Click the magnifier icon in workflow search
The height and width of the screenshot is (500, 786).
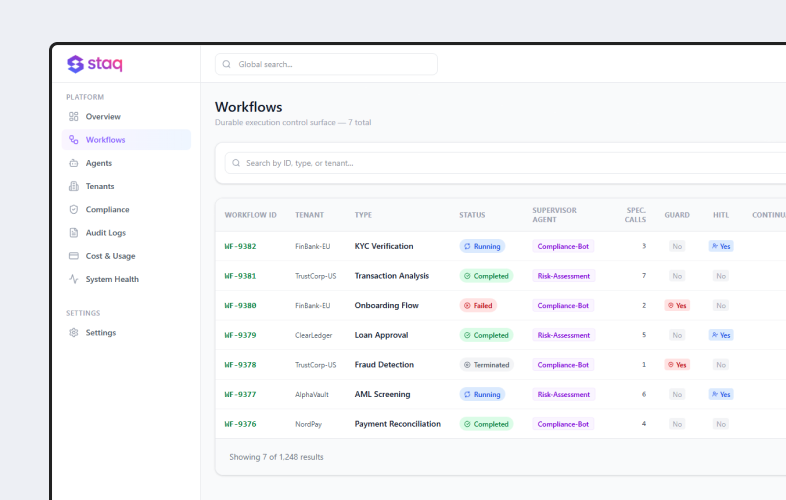[236, 163]
